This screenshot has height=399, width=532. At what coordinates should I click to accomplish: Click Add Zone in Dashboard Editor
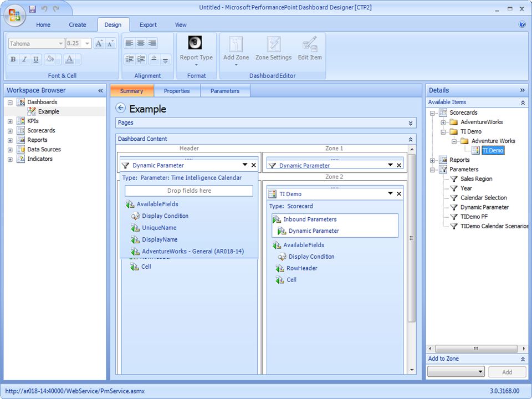point(236,52)
